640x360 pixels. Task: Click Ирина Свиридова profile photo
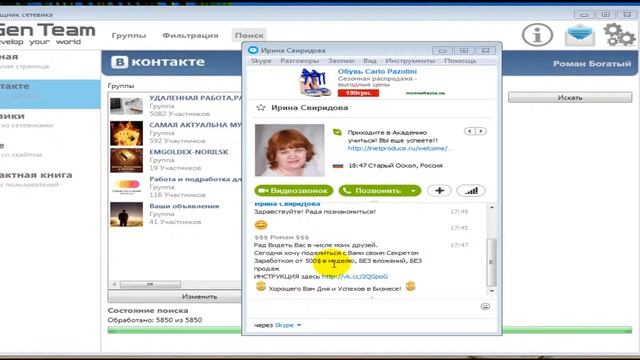[x=289, y=150]
